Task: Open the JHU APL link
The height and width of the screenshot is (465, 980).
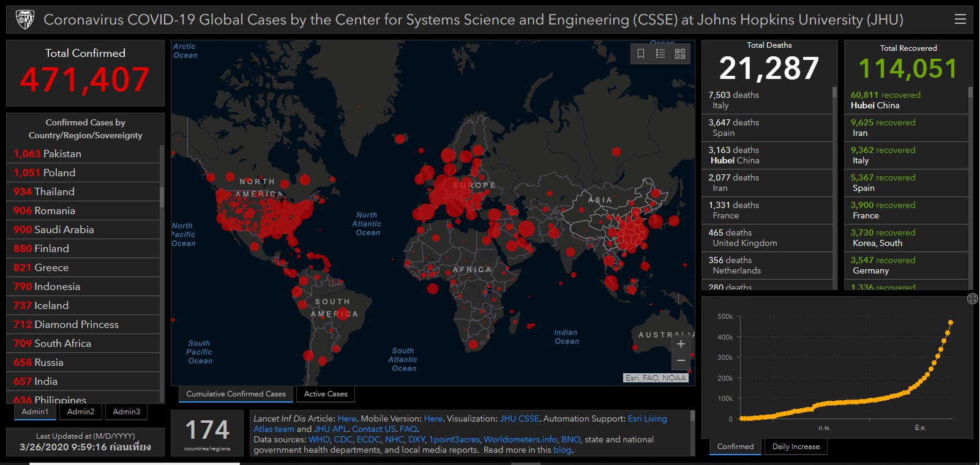Action: point(331,429)
